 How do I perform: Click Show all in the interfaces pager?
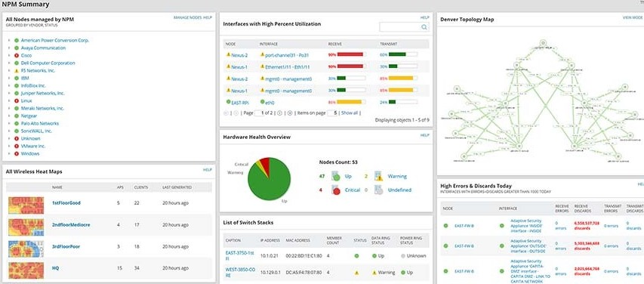coord(350,113)
